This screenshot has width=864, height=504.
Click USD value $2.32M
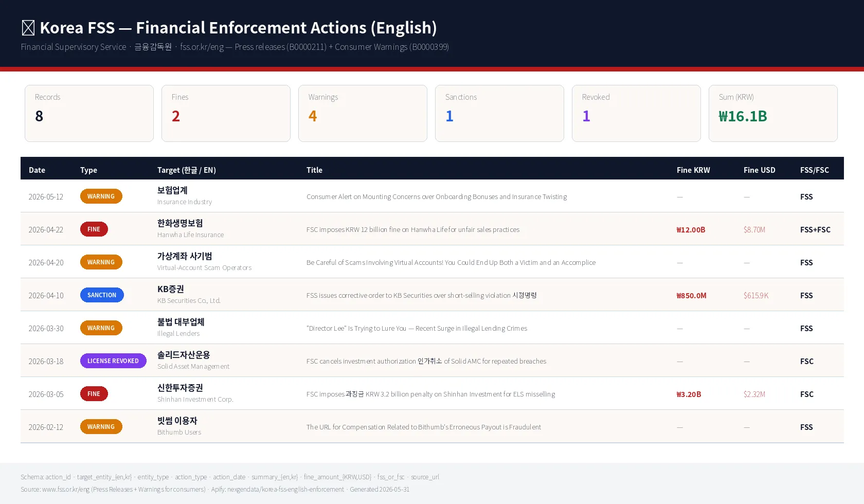754,394
